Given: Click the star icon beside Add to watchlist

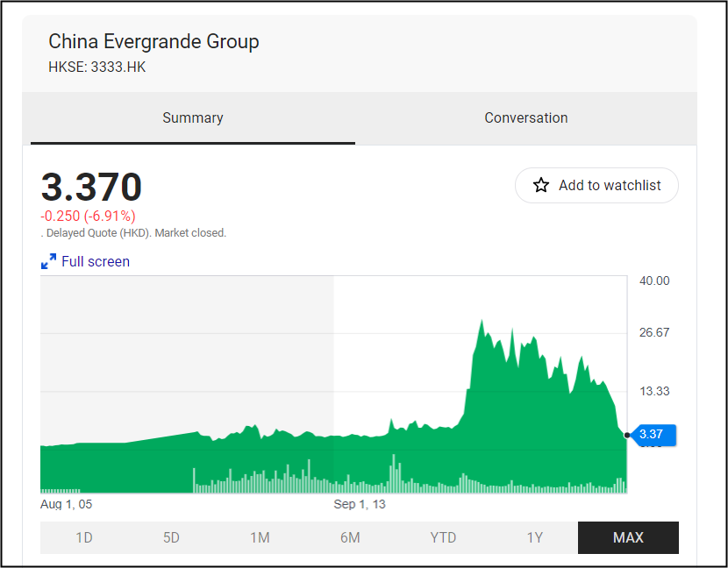Looking at the screenshot, I should [541, 185].
